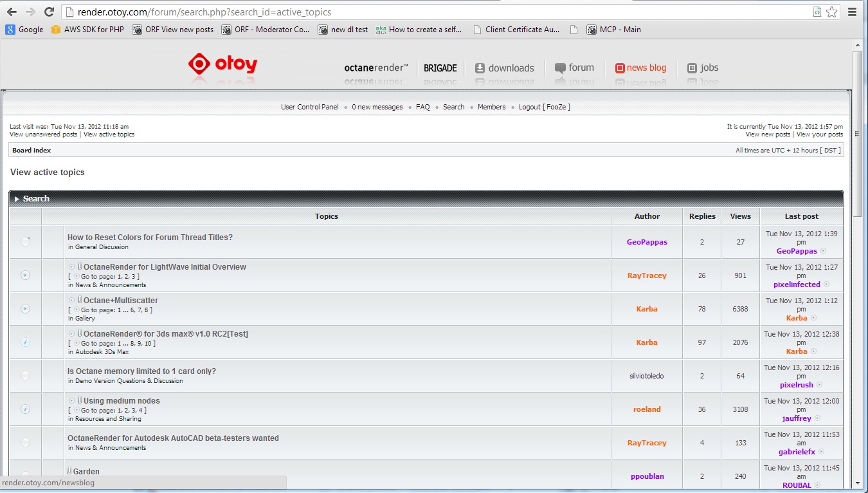Image resolution: width=868 pixels, height=493 pixels.
Task: Open the Search link in the user bar
Action: pos(453,107)
